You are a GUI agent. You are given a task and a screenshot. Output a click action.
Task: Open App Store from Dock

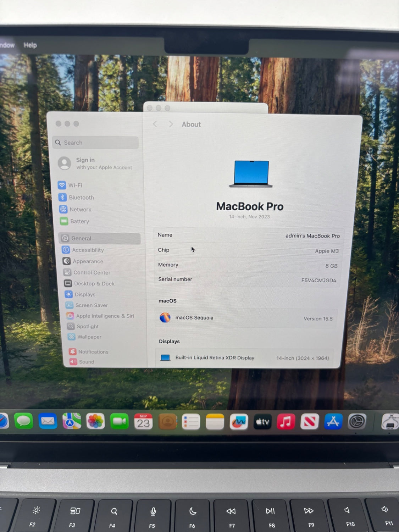[333, 422]
